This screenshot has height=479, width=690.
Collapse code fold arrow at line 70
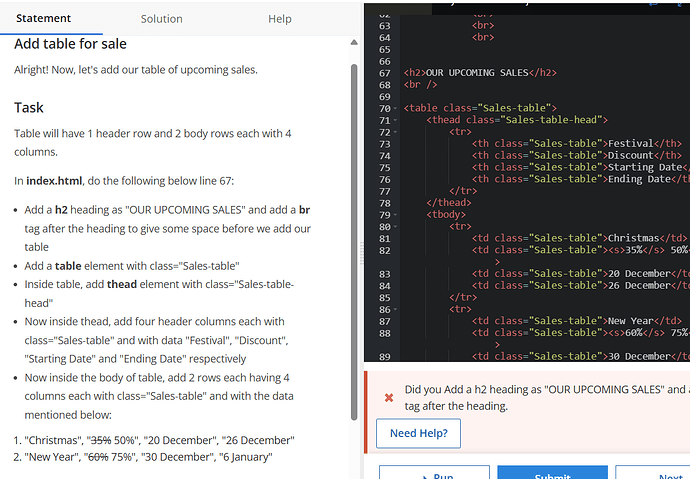(x=395, y=108)
